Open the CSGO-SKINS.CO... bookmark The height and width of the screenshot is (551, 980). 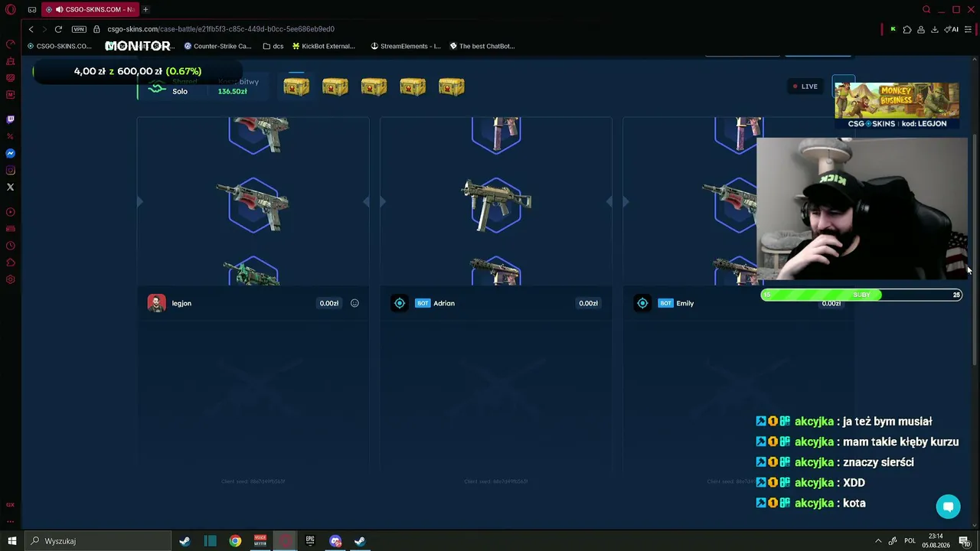click(x=59, y=46)
